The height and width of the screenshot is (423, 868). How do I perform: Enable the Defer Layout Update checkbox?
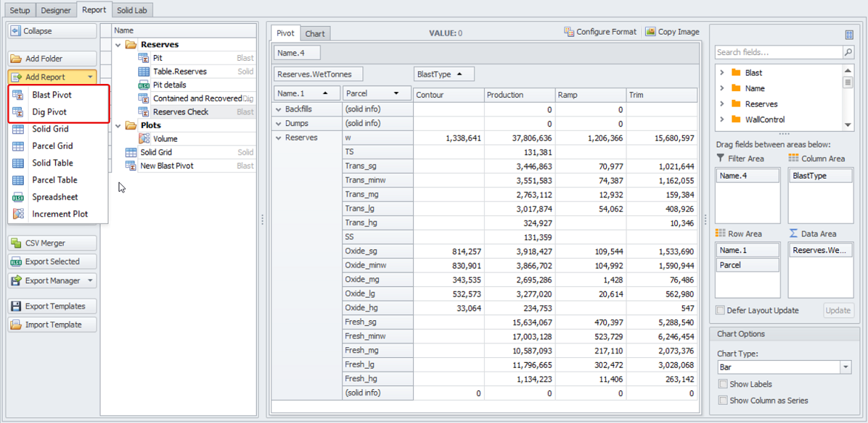pyautogui.click(x=720, y=310)
